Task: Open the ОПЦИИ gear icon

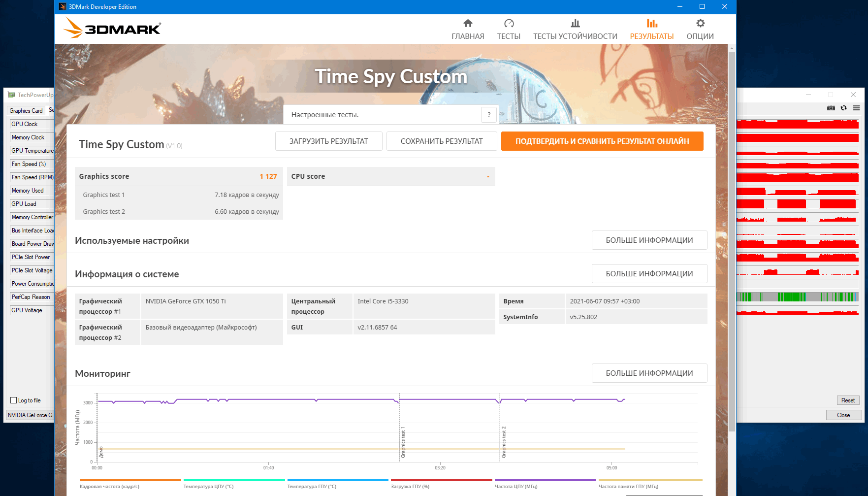Action: tap(700, 23)
